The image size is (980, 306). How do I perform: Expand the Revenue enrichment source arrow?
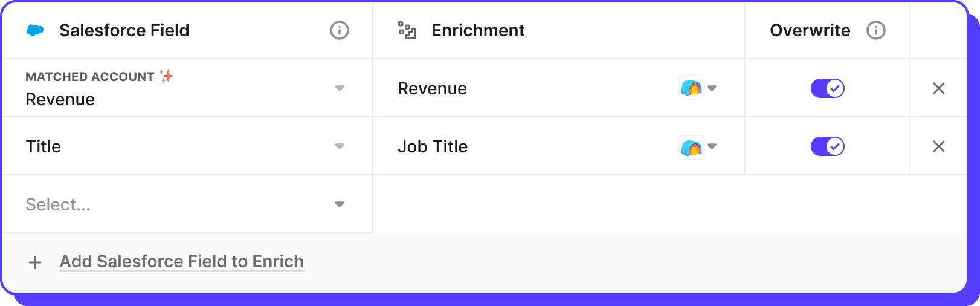click(x=712, y=88)
